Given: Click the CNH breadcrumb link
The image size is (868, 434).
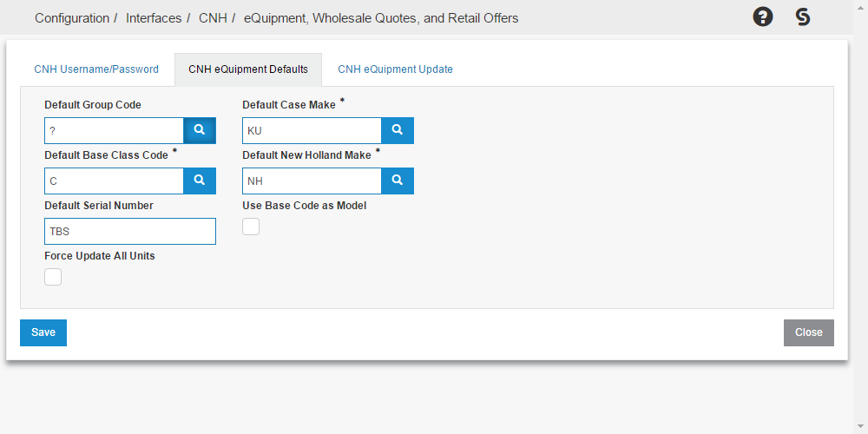Looking at the screenshot, I should pos(213,17).
